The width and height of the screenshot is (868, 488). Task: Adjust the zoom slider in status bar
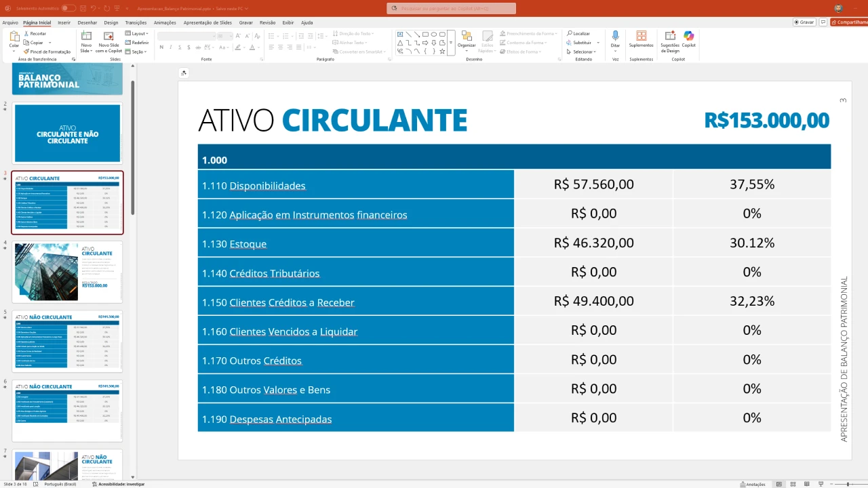pos(848,484)
